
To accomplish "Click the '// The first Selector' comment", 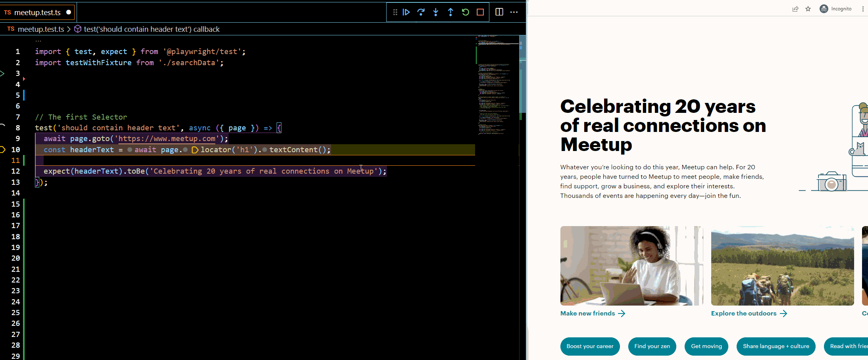I will [x=81, y=117].
